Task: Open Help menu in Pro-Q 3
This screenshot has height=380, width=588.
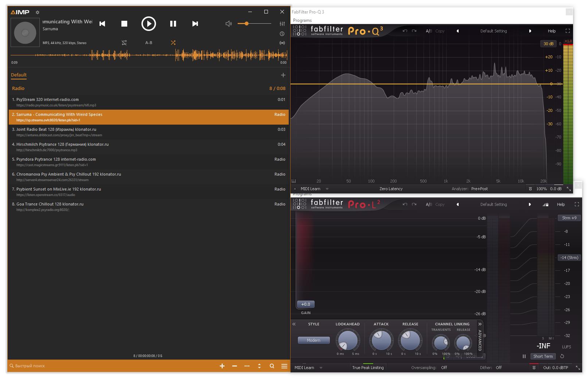Action: pyautogui.click(x=552, y=31)
